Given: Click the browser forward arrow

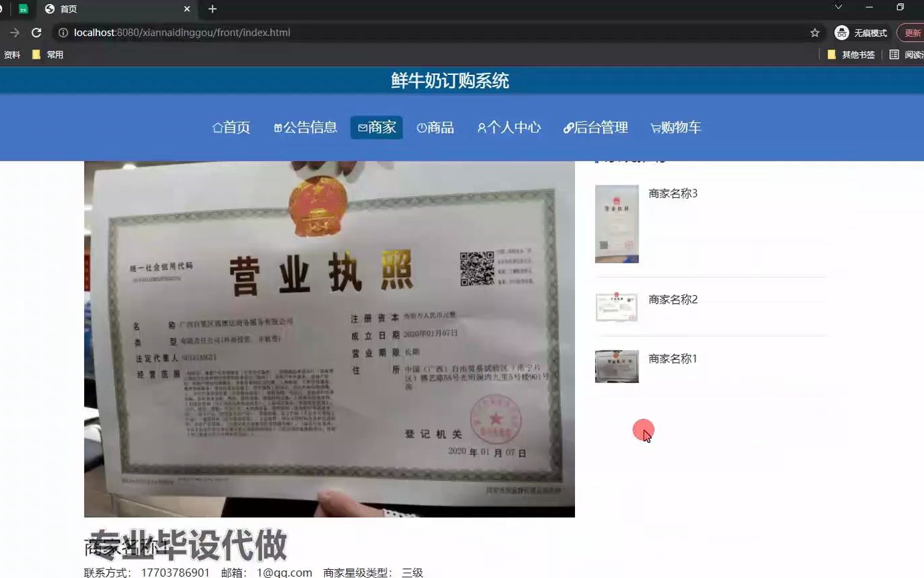Looking at the screenshot, I should click(15, 32).
